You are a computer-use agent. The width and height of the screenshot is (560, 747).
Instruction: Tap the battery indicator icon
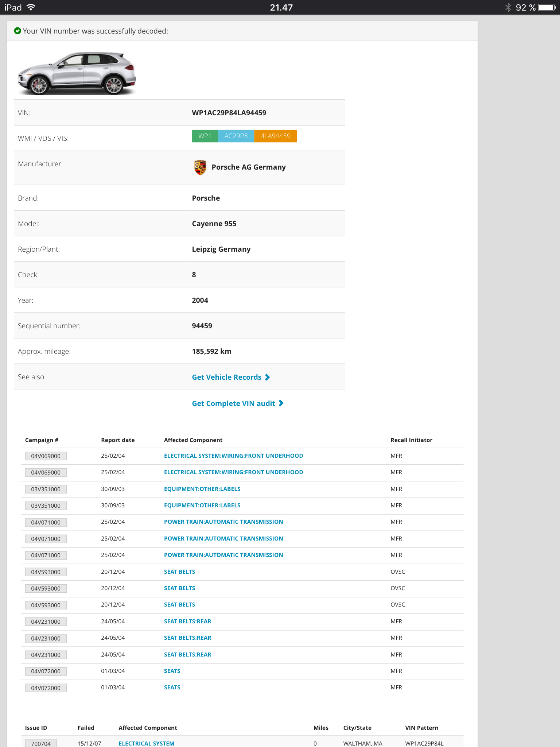coord(547,8)
